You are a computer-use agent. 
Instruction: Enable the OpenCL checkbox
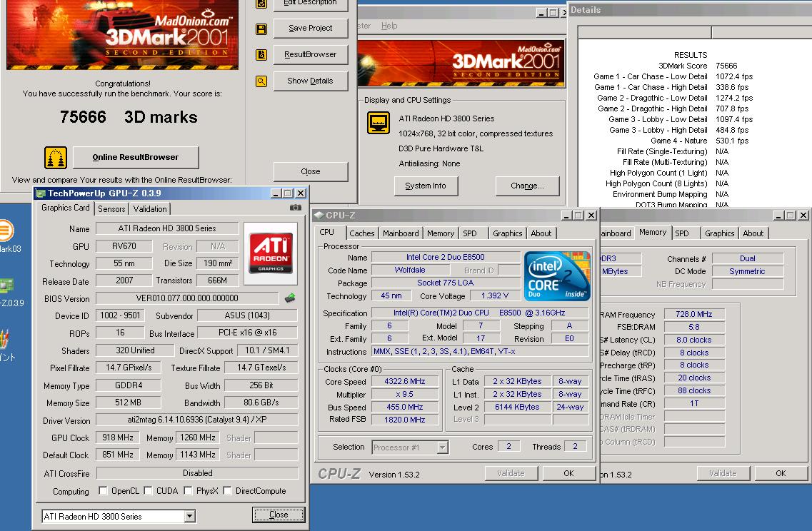point(103,490)
